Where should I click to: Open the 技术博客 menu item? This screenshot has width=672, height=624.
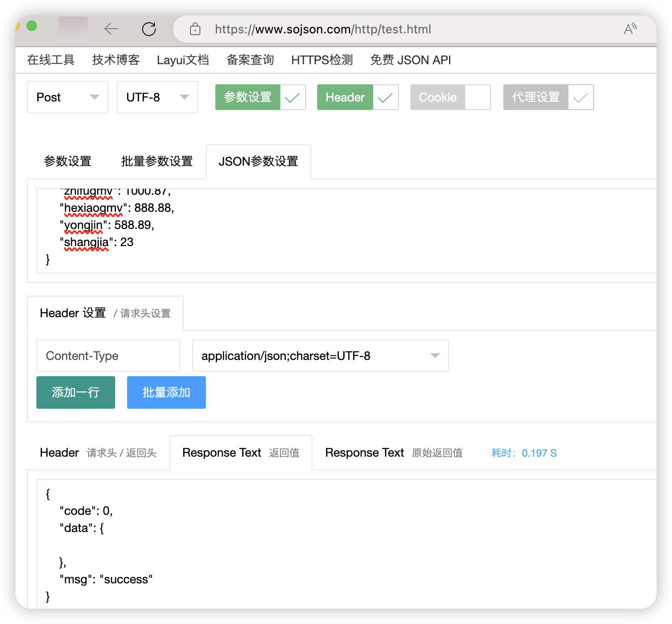[x=116, y=60]
